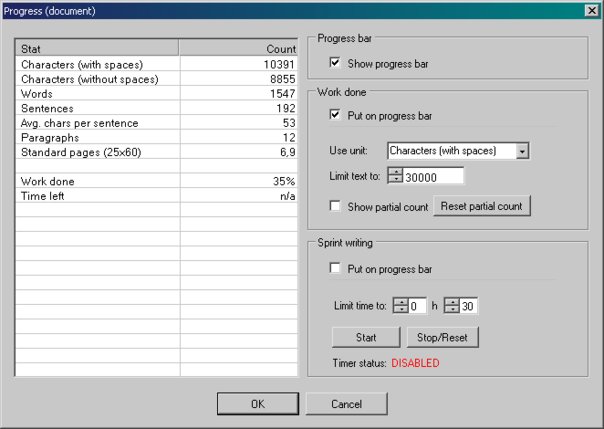
Task: Confirm the dialog with OK
Action: [x=257, y=404]
